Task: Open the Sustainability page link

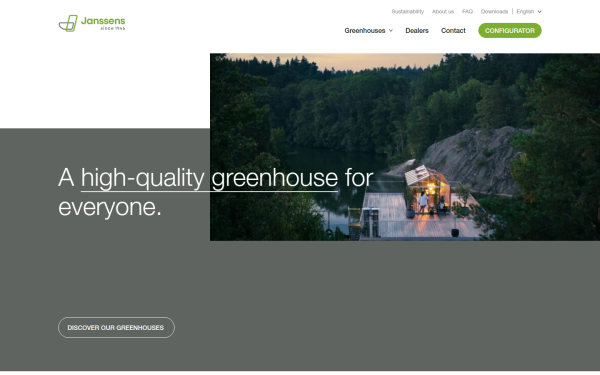Action: pos(408,11)
